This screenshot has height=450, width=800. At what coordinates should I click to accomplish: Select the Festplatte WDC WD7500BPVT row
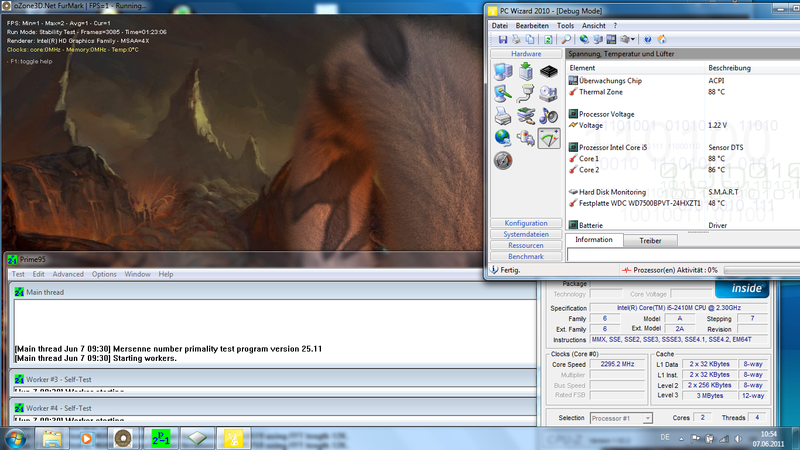pos(683,203)
